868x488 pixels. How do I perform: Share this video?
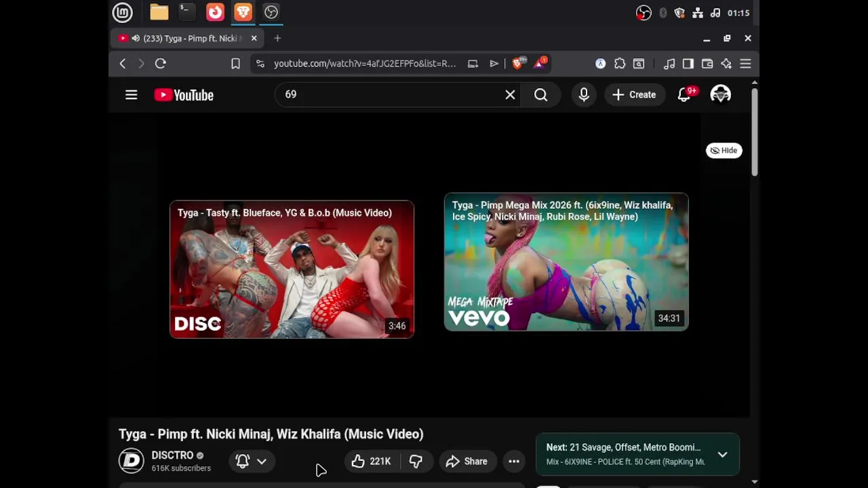(x=467, y=462)
